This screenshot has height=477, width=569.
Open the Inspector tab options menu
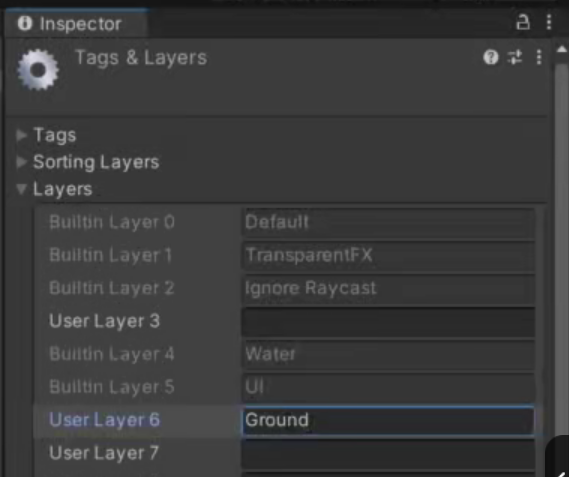[x=549, y=23]
